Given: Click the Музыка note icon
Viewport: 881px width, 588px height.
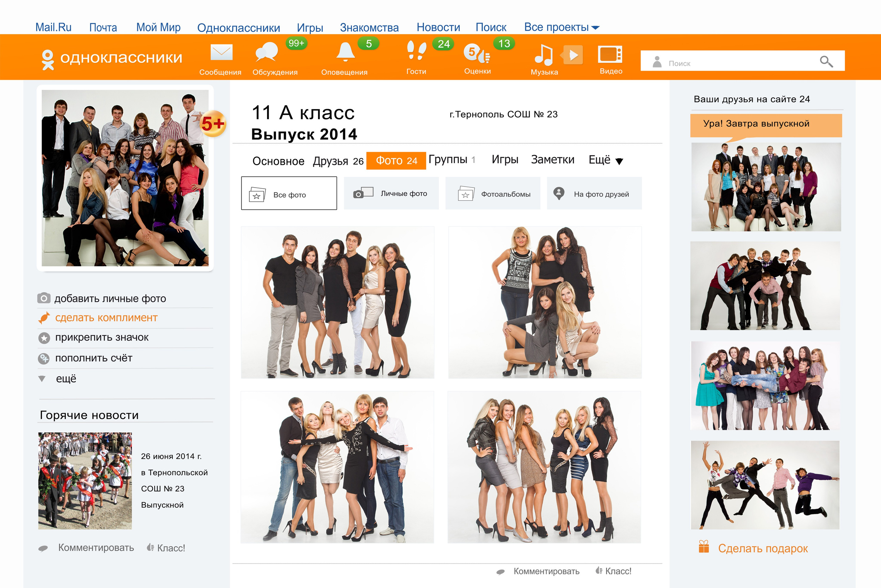Looking at the screenshot, I should coord(543,55).
